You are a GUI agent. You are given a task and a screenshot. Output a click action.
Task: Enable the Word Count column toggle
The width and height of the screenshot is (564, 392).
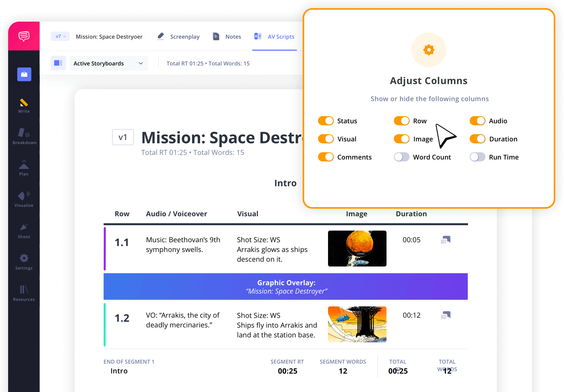tap(401, 157)
